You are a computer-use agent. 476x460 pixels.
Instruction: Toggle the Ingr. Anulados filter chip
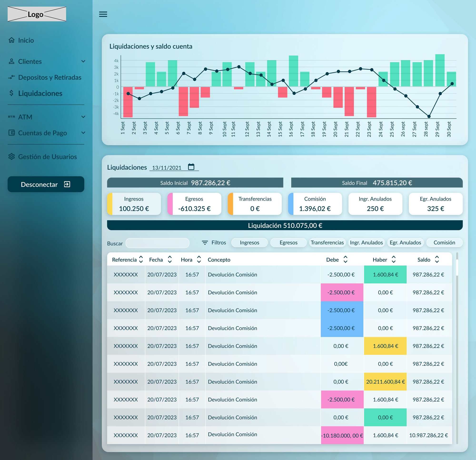(367, 243)
